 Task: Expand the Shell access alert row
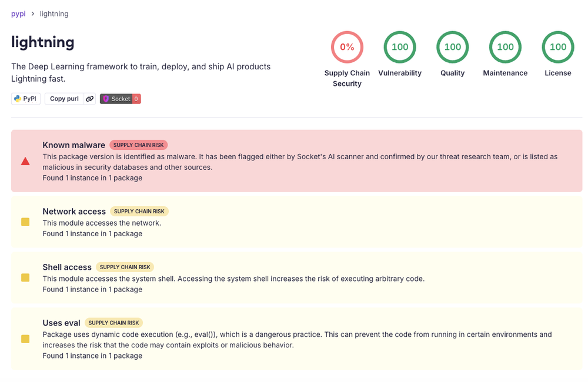click(x=296, y=277)
